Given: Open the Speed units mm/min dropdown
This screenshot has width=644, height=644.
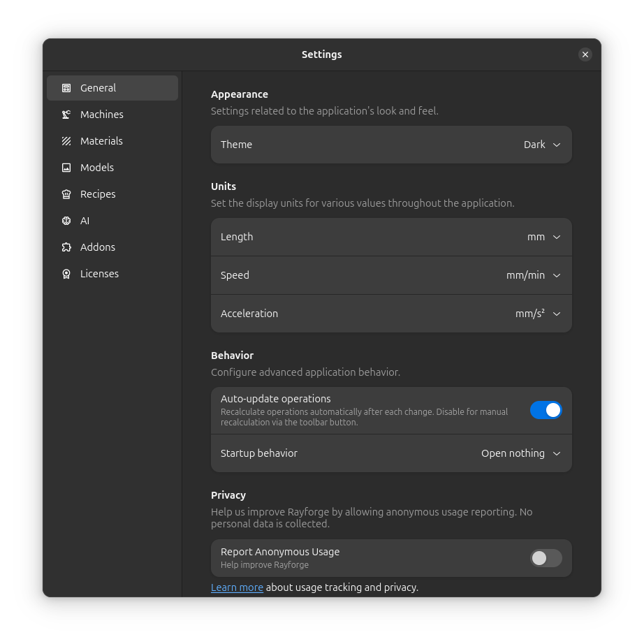Looking at the screenshot, I should 534,275.
